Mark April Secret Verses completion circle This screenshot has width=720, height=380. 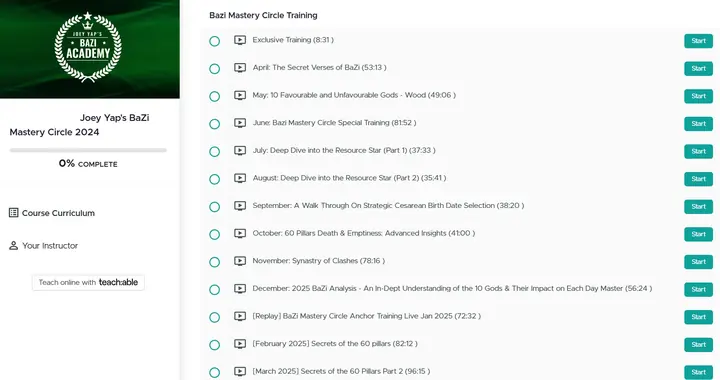tap(214, 69)
